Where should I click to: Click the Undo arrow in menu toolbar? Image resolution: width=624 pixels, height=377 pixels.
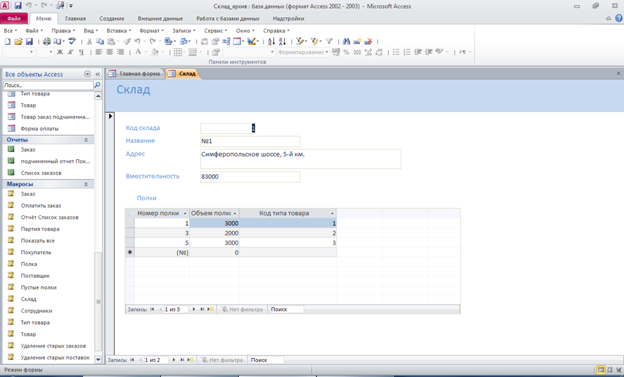tap(137, 41)
